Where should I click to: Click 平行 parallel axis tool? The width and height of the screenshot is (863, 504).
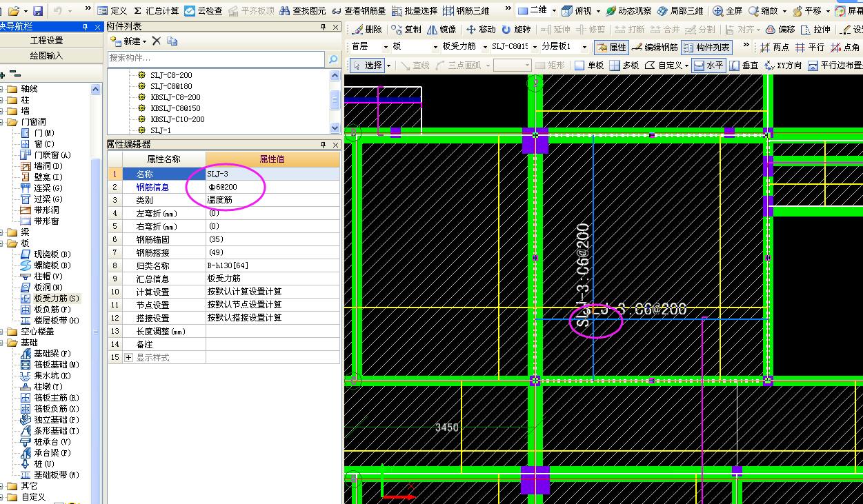[x=810, y=47]
